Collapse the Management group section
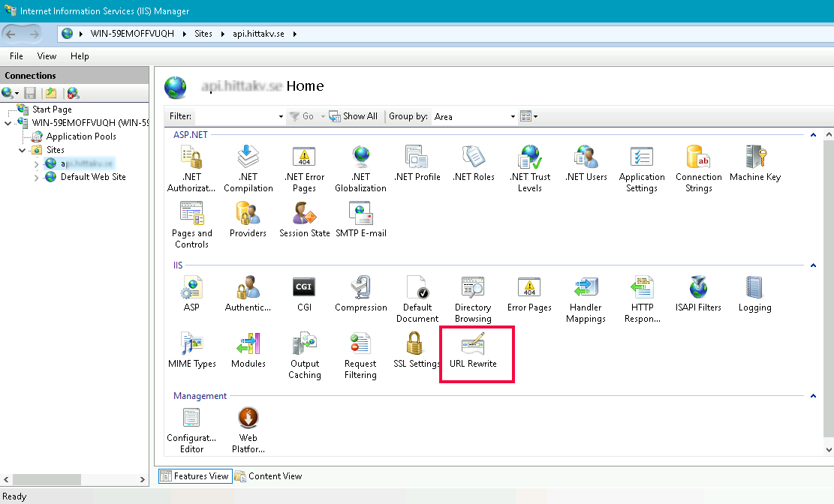834x504 pixels. pos(812,396)
